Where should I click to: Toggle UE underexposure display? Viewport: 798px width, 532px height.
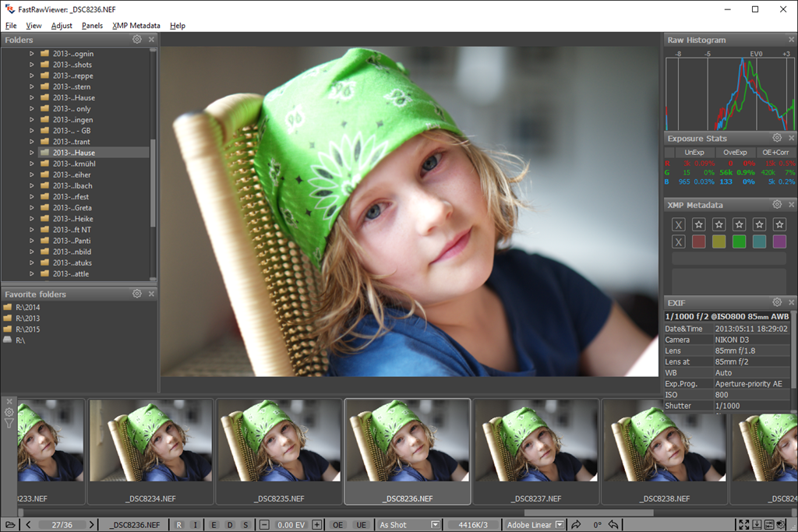click(x=361, y=525)
